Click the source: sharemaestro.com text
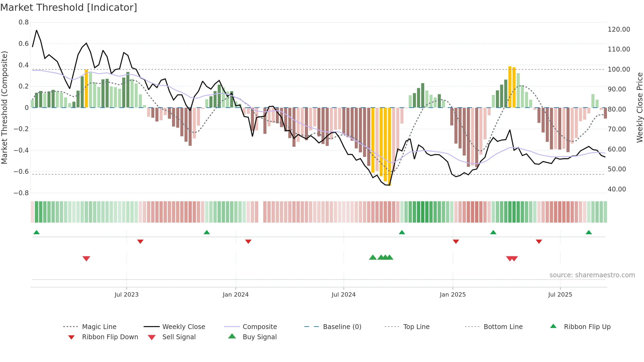The width and height of the screenshot is (644, 362). coord(592,275)
